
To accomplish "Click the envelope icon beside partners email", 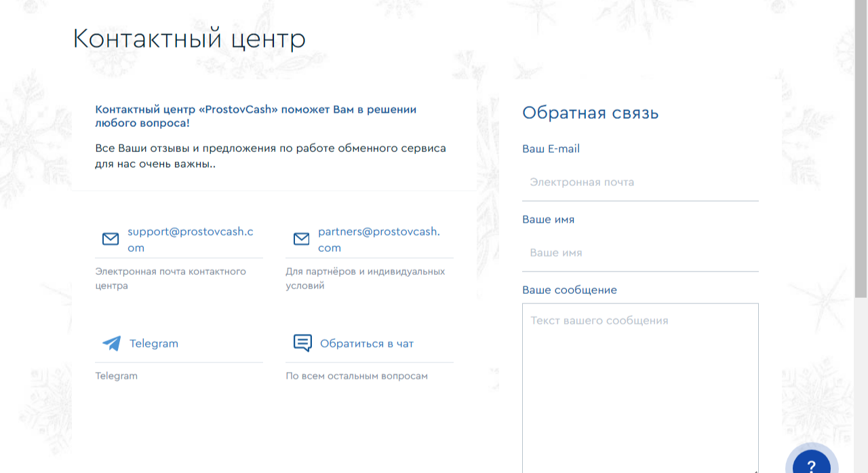I will tap(301, 239).
